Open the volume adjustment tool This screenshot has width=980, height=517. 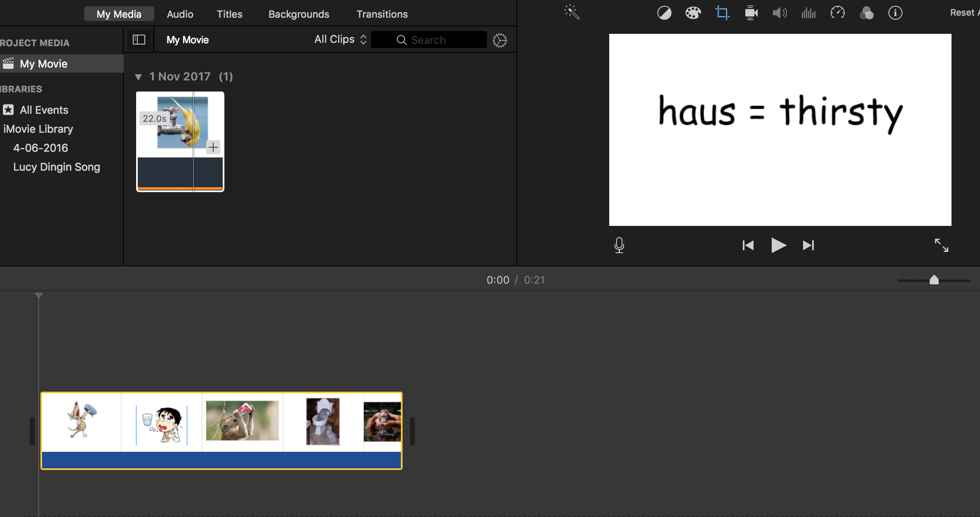tap(780, 13)
